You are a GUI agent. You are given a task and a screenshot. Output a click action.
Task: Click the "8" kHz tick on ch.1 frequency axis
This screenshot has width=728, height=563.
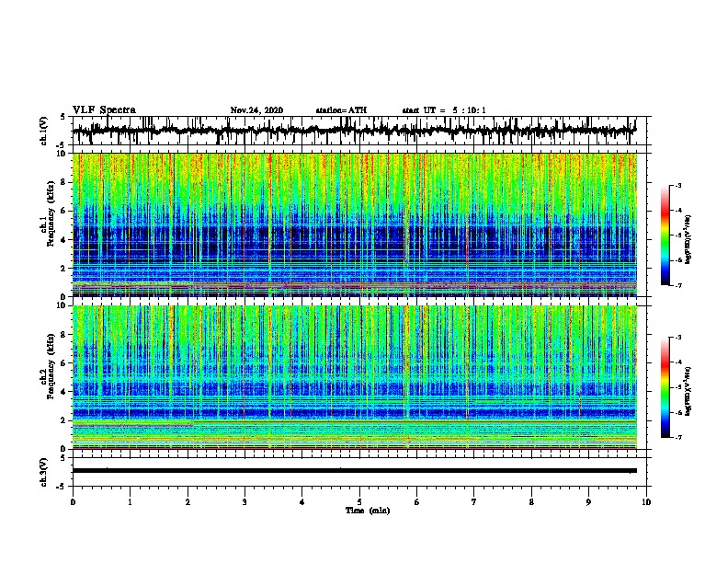(64, 182)
